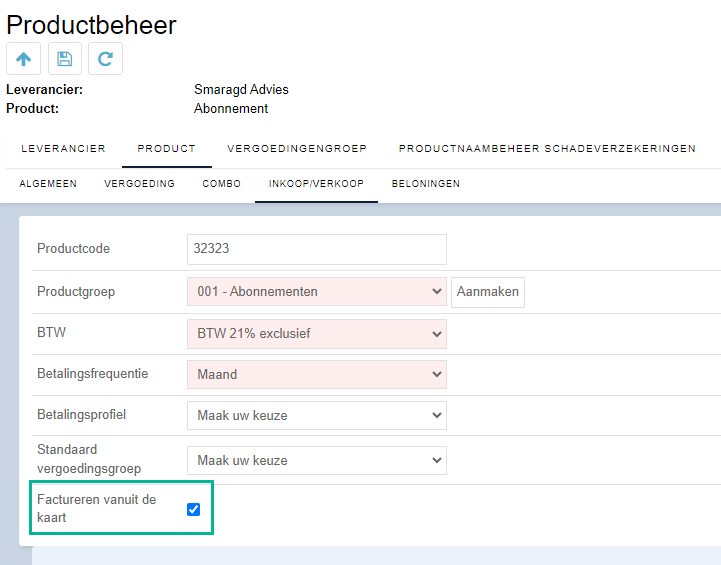Viewport: 721px width, 565px height.
Task: Click the blue up arrow icon
Action: pos(23,59)
